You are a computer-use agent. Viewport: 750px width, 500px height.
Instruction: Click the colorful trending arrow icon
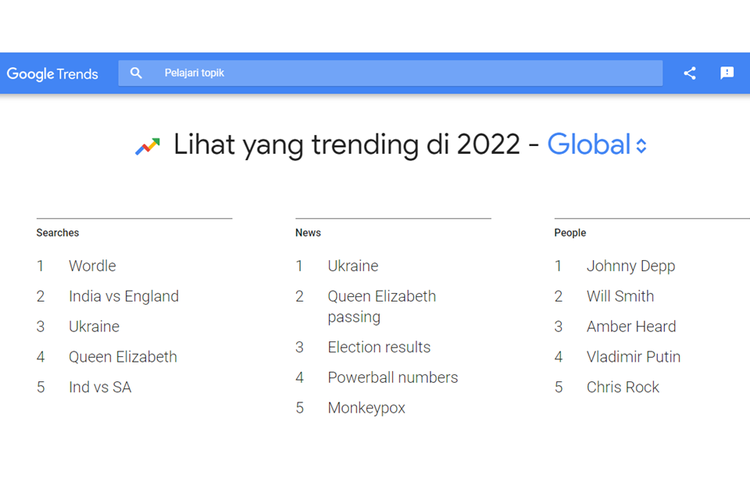147,146
